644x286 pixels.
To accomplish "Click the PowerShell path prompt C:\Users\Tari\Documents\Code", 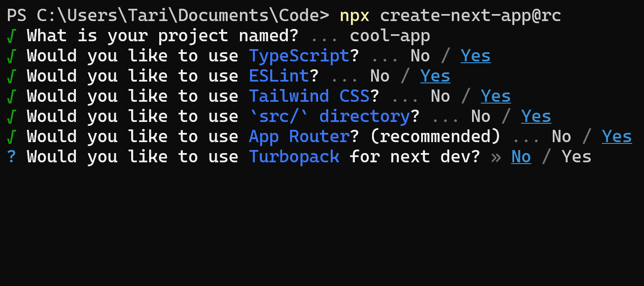I will pos(179,16).
